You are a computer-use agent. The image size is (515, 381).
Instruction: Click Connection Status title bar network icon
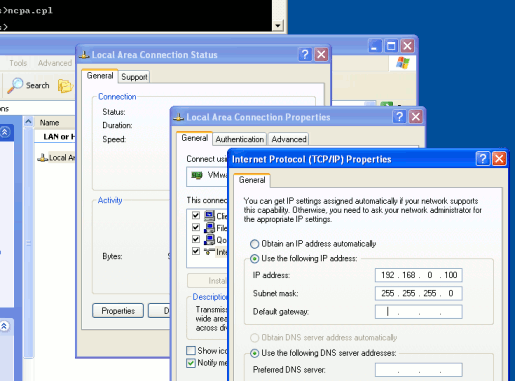pos(84,55)
